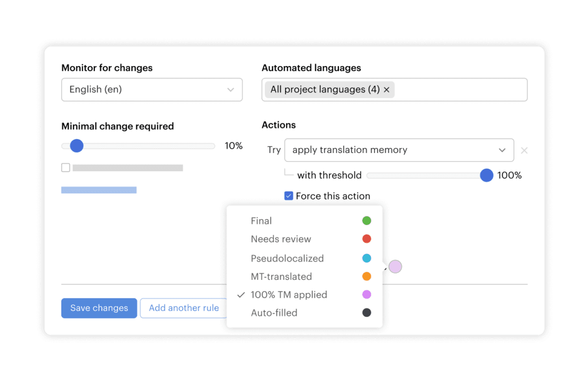
Task: Remove the All project languages tag
Action: 386,90
